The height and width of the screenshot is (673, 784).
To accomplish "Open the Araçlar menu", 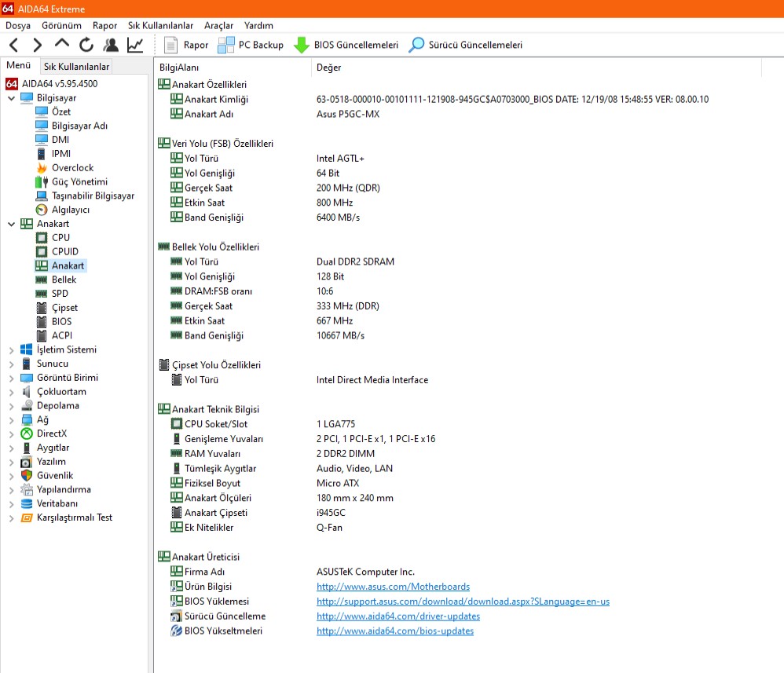I will pos(218,25).
